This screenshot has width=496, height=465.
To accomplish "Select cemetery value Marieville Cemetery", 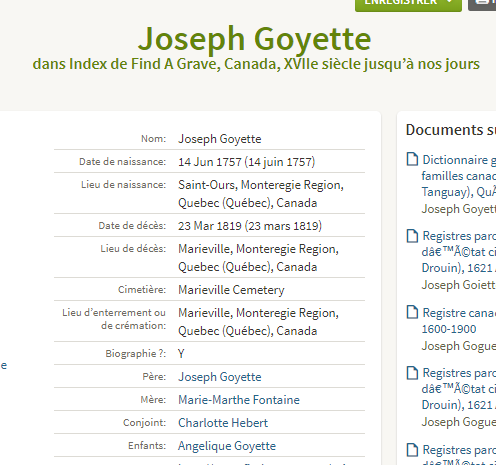I will point(231,290).
